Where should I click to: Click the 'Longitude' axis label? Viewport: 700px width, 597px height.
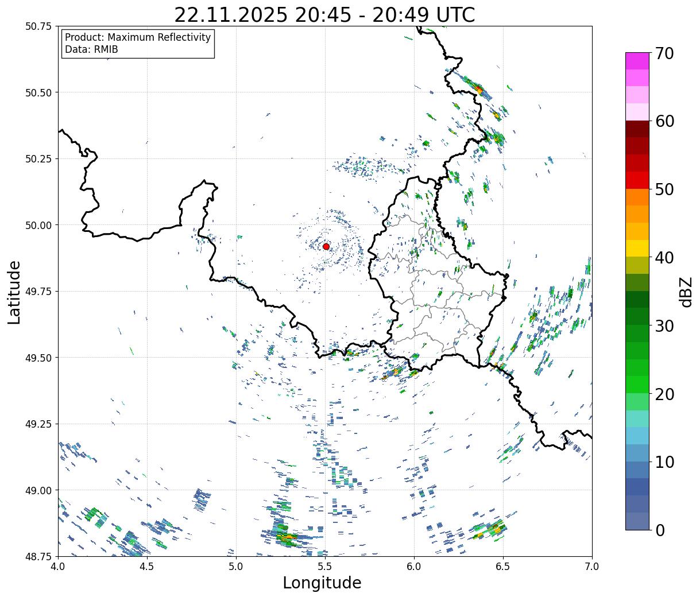point(322,583)
